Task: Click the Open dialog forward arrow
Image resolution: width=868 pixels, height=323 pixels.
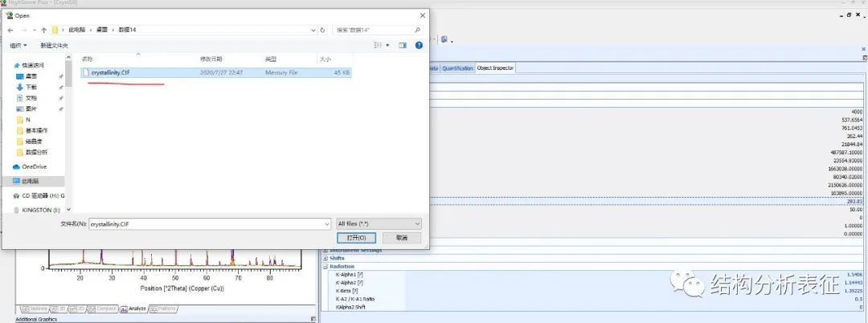Action: coord(23,30)
